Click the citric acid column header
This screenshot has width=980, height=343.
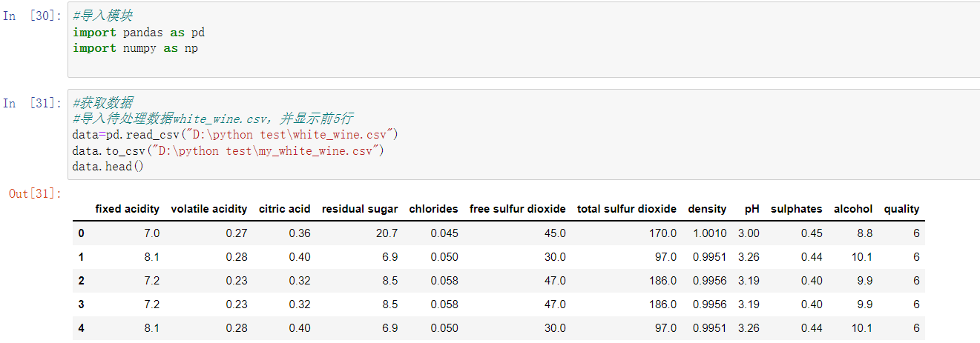pos(285,209)
